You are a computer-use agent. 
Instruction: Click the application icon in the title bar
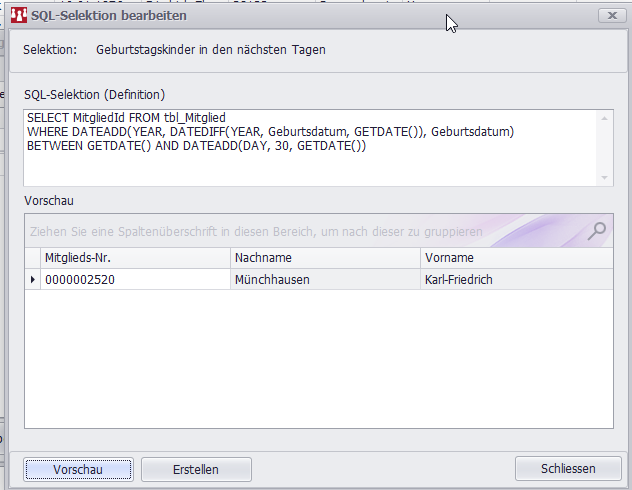(x=19, y=16)
